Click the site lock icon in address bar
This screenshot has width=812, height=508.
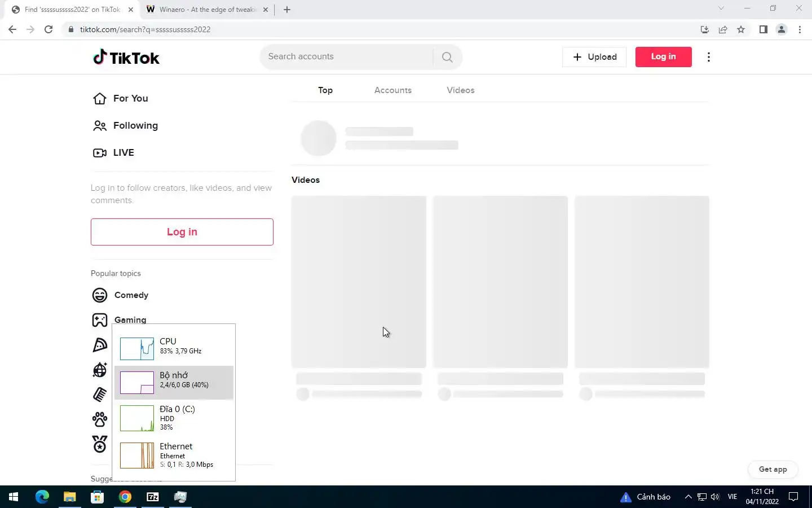point(71,29)
